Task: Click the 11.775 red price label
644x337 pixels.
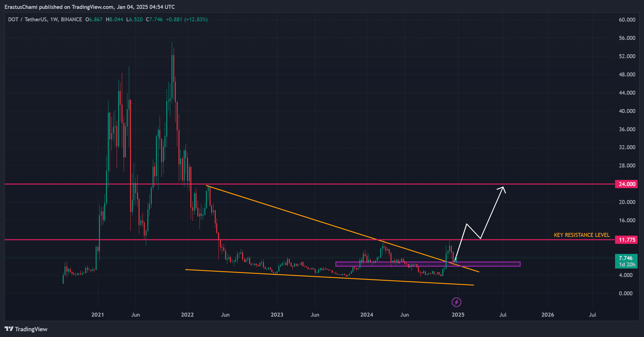Action: click(x=626, y=240)
